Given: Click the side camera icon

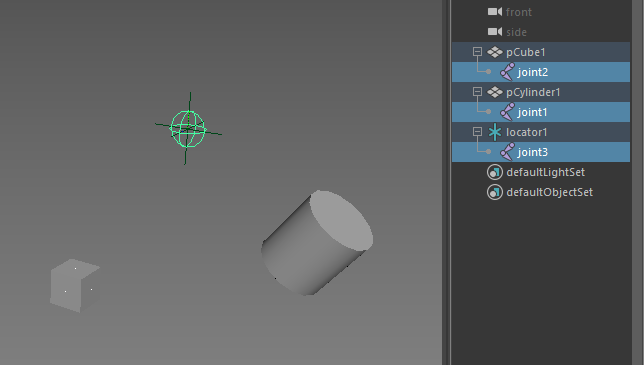Looking at the screenshot, I should 494,32.
